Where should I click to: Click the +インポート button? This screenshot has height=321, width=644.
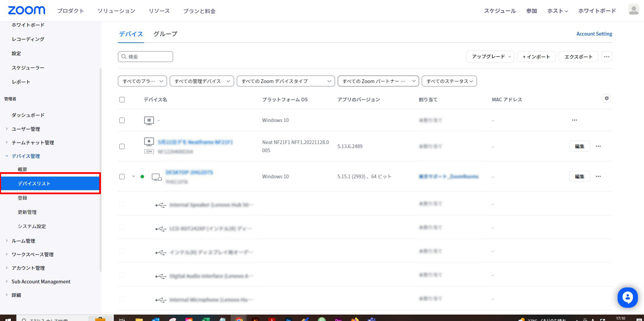coord(536,57)
